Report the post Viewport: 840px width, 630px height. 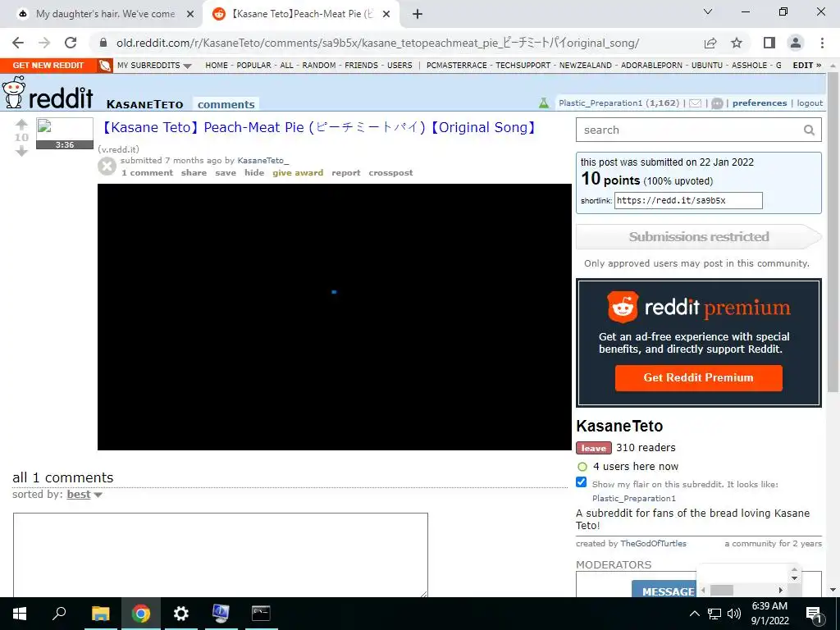pyautogui.click(x=346, y=172)
